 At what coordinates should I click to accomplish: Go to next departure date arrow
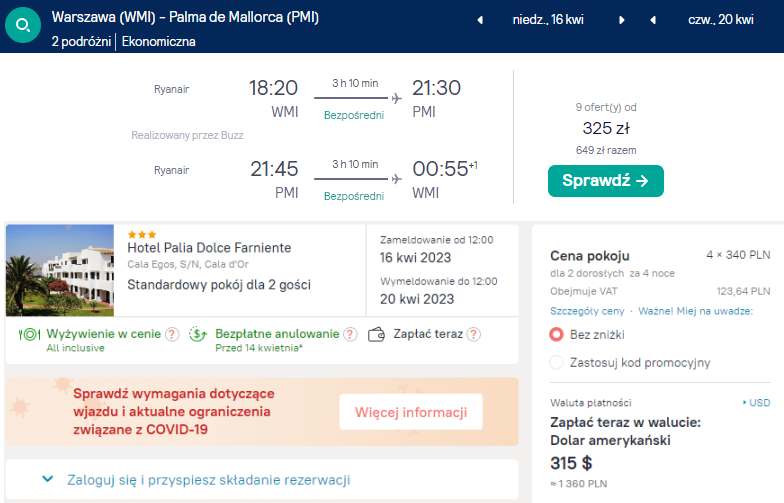click(x=621, y=20)
